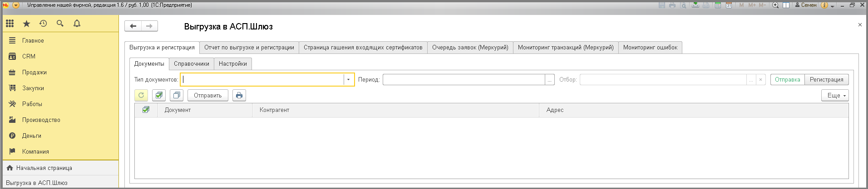
Task: Close the Выгрузка в АСП.Шлюз form
Action: (x=860, y=25)
